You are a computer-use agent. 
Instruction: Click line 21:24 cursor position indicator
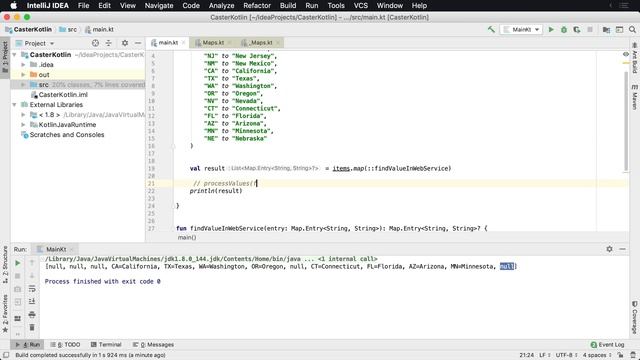tap(527, 355)
